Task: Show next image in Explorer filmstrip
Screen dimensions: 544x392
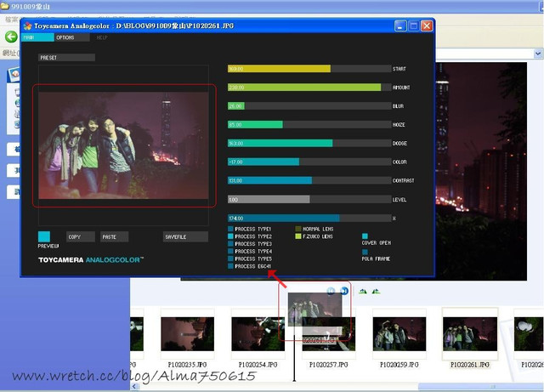Action: click(x=343, y=291)
